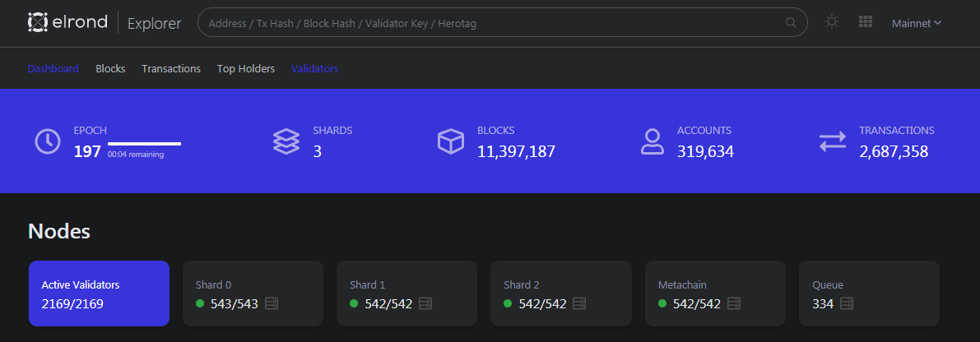This screenshot has height=342, width=980.
Task: Open the Blocks menu item
Action: pyautogui.click(x=110, y=68)
